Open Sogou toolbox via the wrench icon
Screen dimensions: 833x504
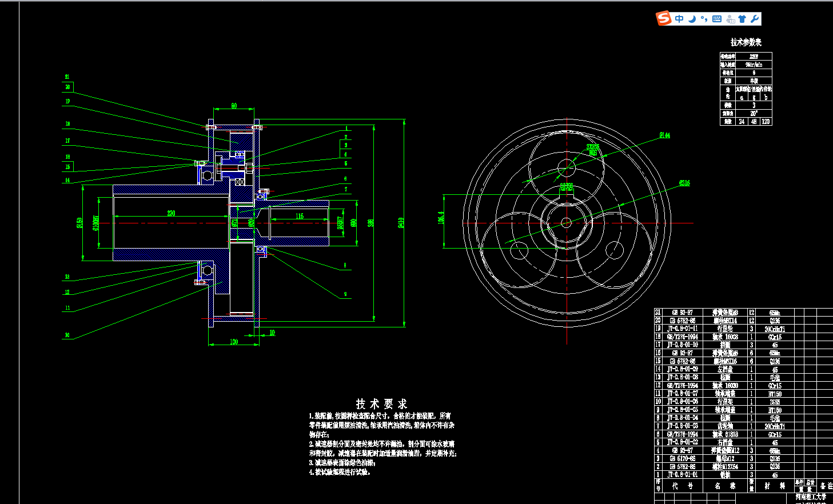click(755, 19)
